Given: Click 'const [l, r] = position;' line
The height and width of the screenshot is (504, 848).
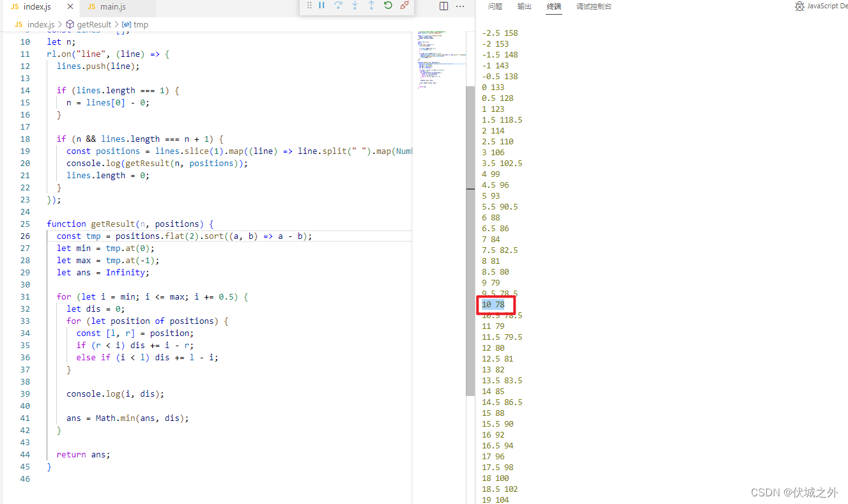Looking at the screenshot, I should 135,333.
